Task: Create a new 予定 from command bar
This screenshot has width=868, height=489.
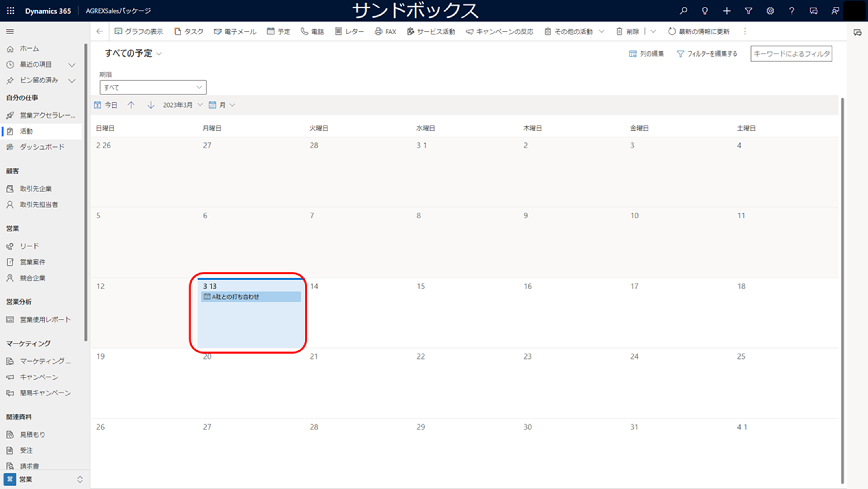Action: click(278, 31)
